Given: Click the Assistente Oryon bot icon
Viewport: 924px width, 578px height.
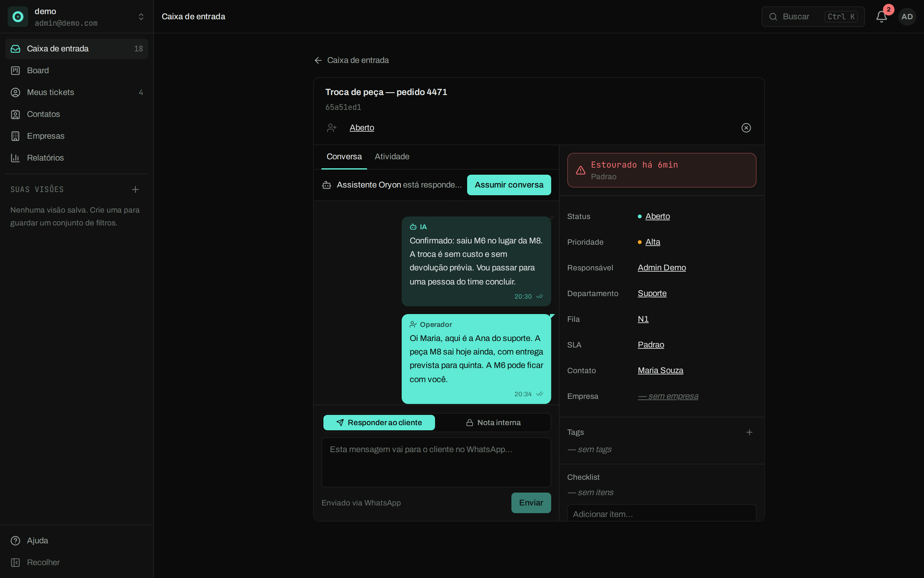Looking at the screenshot, I should [327, 185].
